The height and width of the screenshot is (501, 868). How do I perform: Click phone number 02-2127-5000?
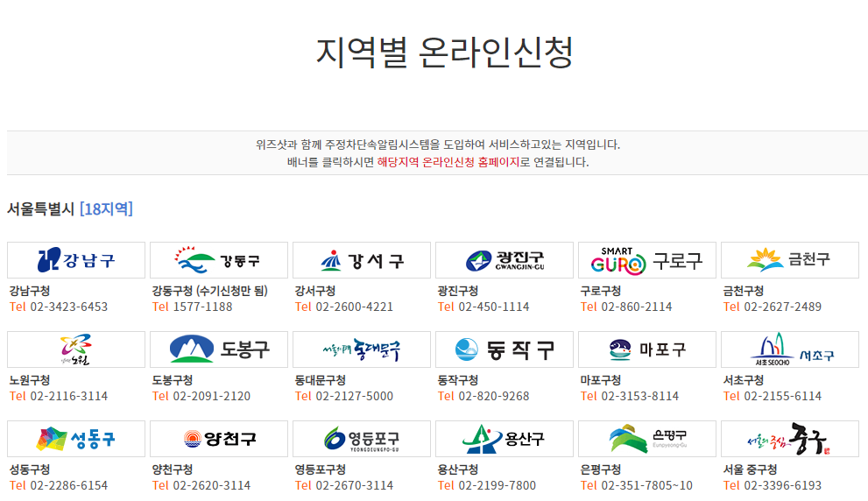tap(354, 397)
